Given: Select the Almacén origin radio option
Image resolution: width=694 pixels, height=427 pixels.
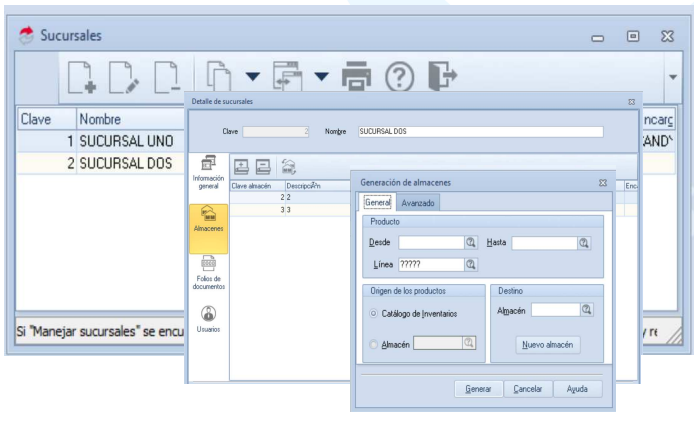Looking at the screenshot, I should point(374,344).
